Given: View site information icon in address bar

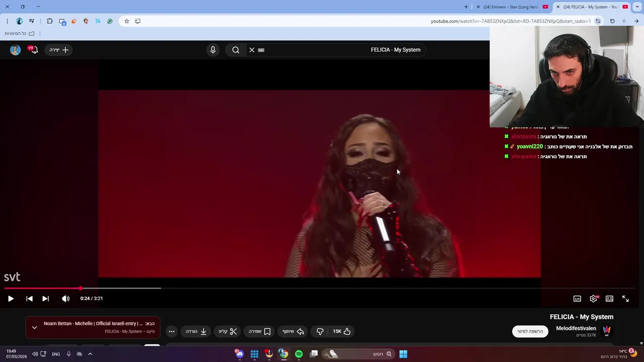Looking at the screenshot, I should pyautogui.click(x=598, y=21).
